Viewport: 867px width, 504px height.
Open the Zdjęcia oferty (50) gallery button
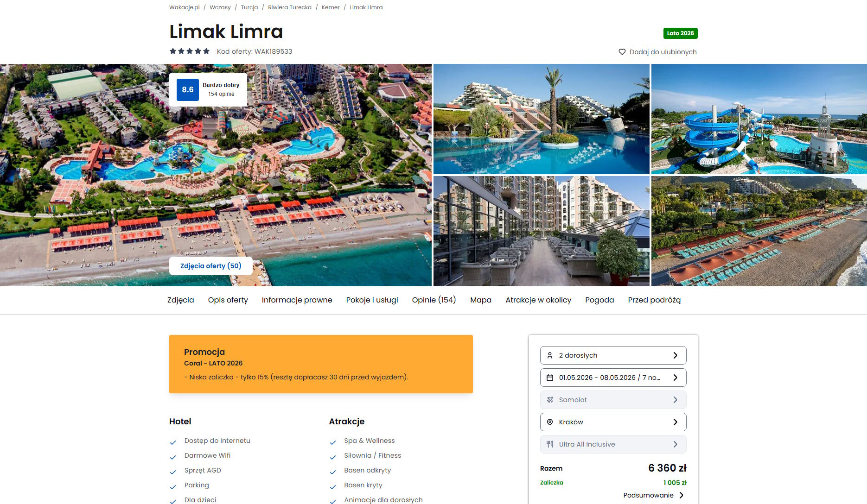point(211,266)
